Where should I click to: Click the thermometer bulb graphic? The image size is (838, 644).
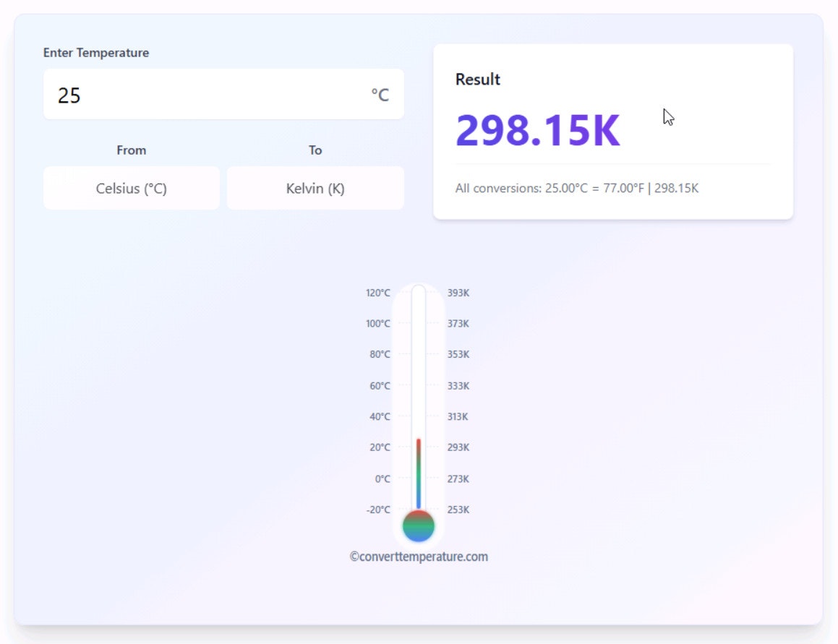[x=418, y=526]
